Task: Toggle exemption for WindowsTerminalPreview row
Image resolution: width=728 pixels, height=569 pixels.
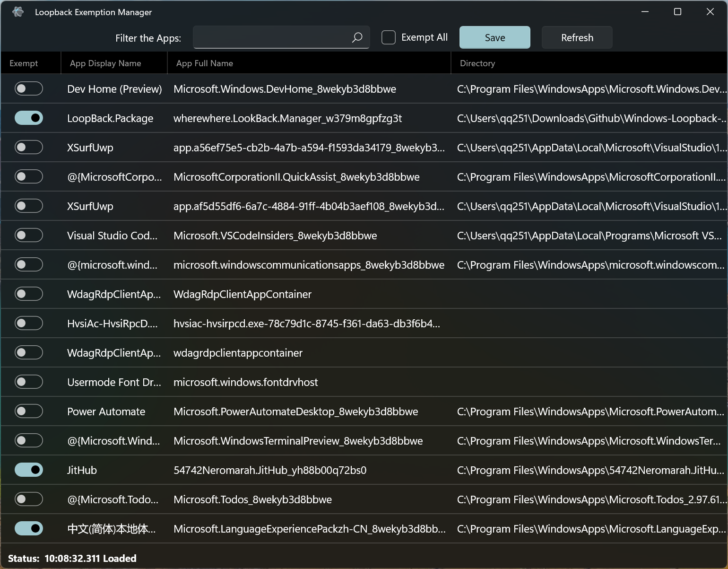Action: [x=29, y=440]
